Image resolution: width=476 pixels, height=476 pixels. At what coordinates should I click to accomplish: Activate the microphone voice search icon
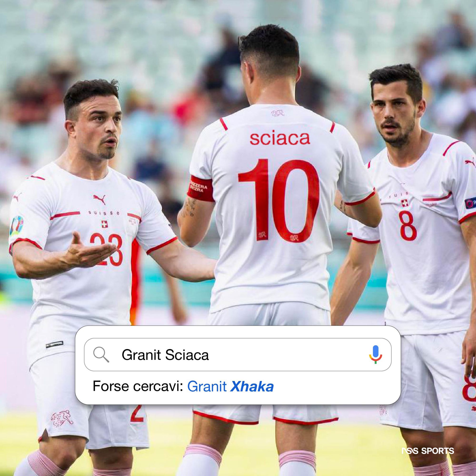[x=375, y=355]
